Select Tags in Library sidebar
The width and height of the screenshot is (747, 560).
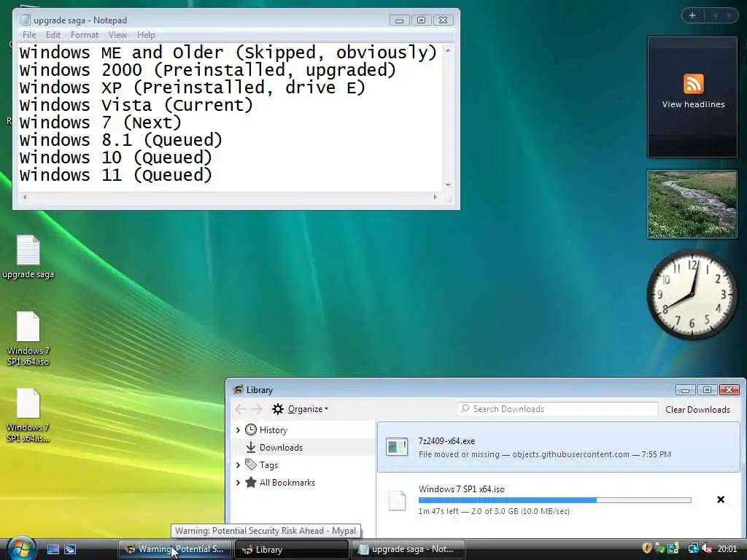(x=268, y=465)
